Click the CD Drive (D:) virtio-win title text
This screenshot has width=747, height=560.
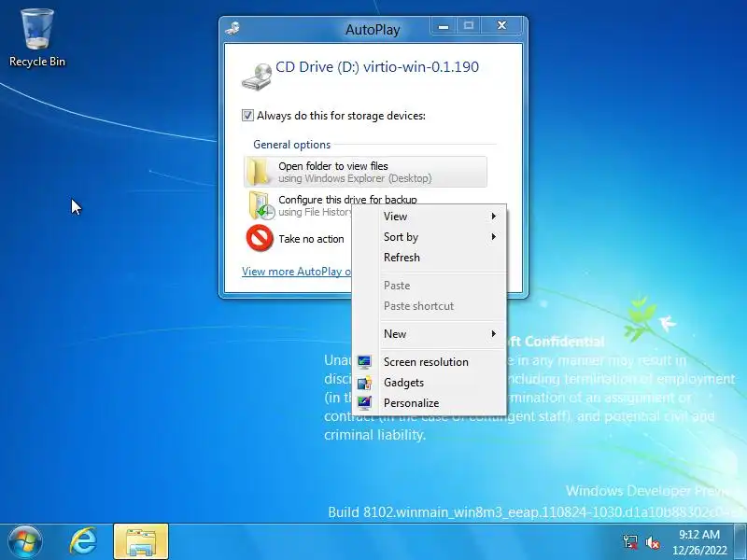tap(377, 66)
